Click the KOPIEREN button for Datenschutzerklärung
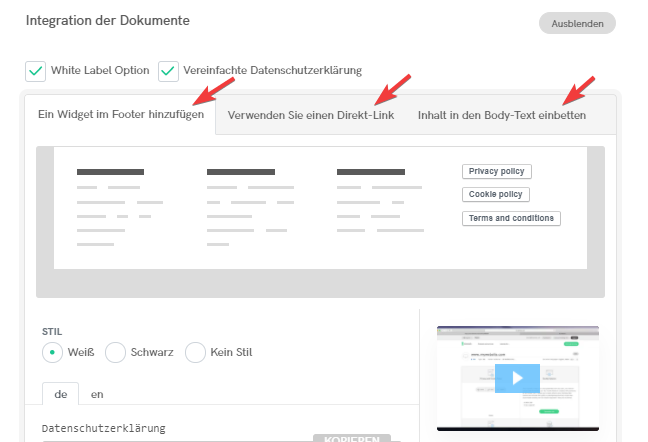 coord(345,438)
